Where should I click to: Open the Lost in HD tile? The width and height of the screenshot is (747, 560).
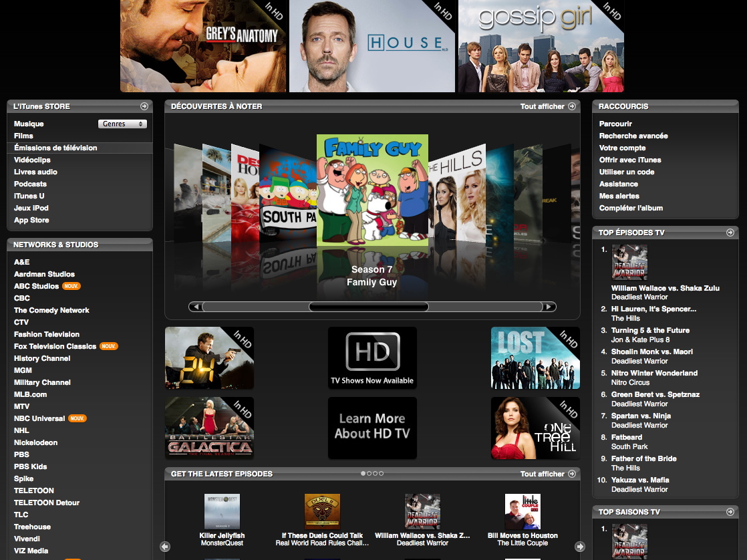pyautogui.click(x=535, y=358)
